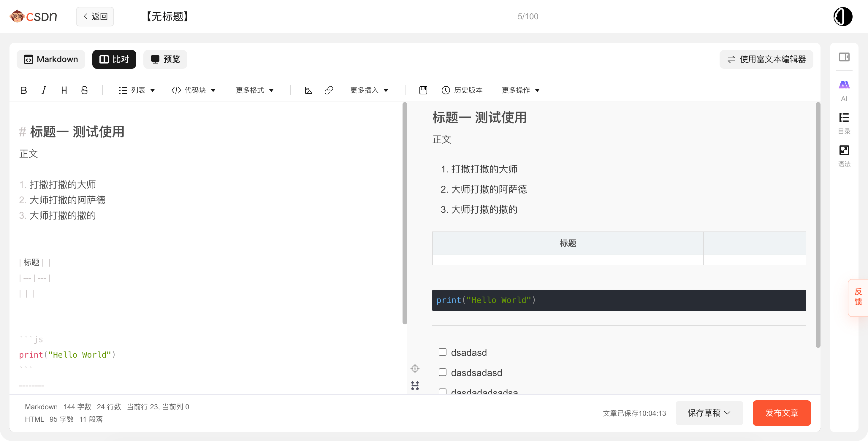Check the dsadasd task checkbox
Image resolution: width=868 pixels, height=441 pixels.
point(442,352)
